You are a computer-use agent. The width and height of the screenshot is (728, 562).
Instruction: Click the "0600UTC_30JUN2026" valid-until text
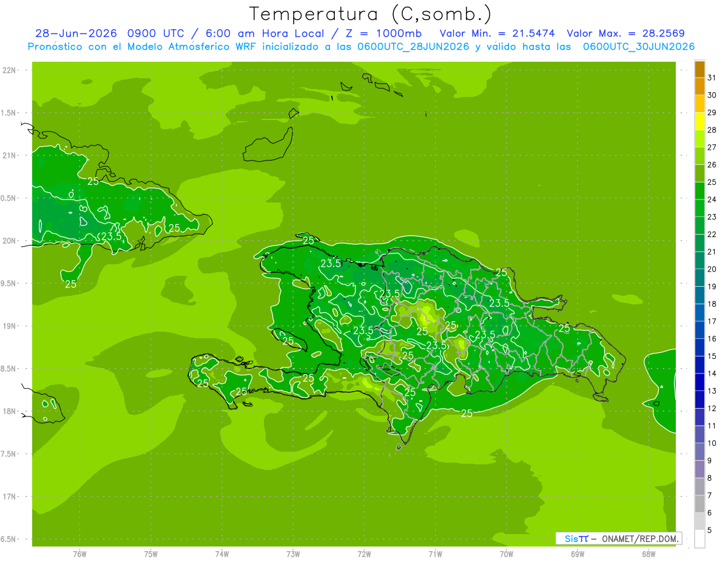pyautogui.click(x=638, y=47)
